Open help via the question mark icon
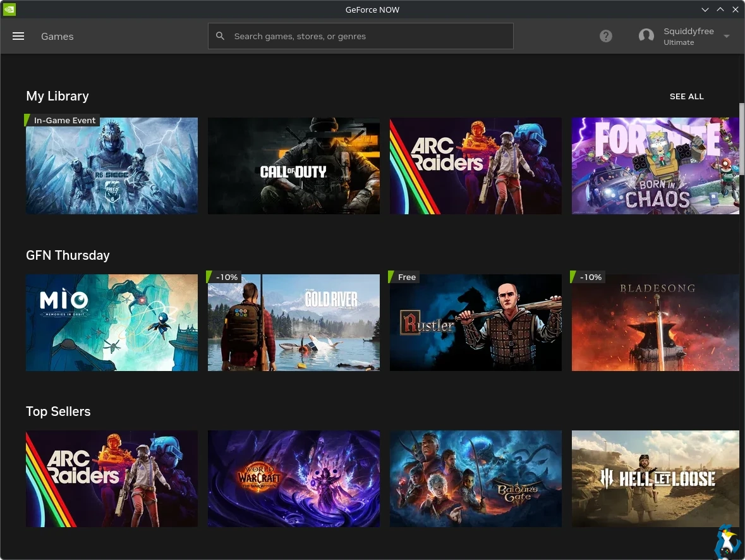The height and width of the screenshot is (560, 745). 605,36
